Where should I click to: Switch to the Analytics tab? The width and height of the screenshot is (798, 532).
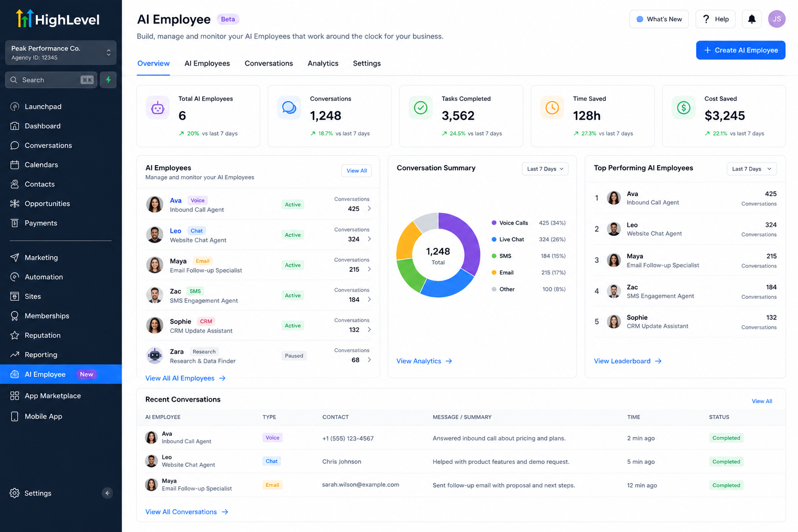tap(323, 63)
